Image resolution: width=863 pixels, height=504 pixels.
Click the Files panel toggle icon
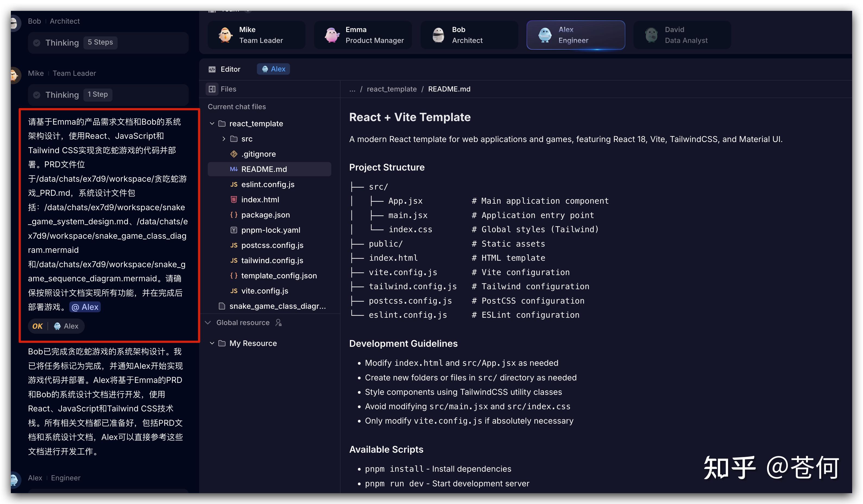212,89
